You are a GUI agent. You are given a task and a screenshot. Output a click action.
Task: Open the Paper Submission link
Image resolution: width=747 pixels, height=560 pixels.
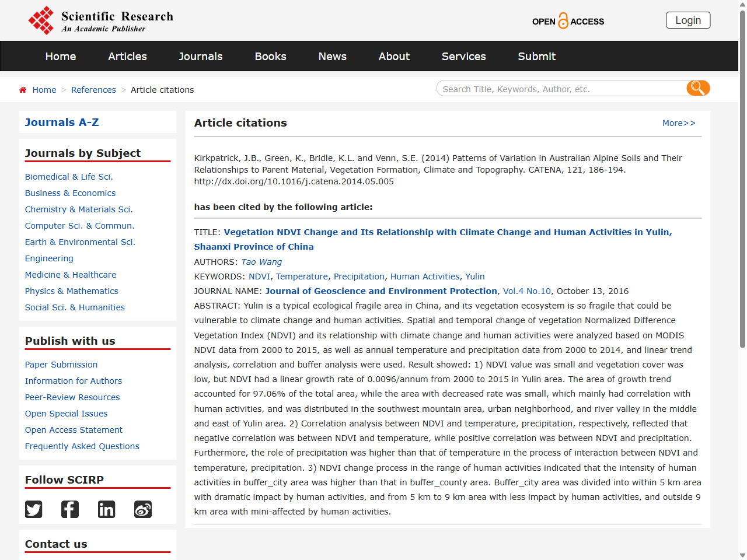pyautogui.click(x=61, y=365)
